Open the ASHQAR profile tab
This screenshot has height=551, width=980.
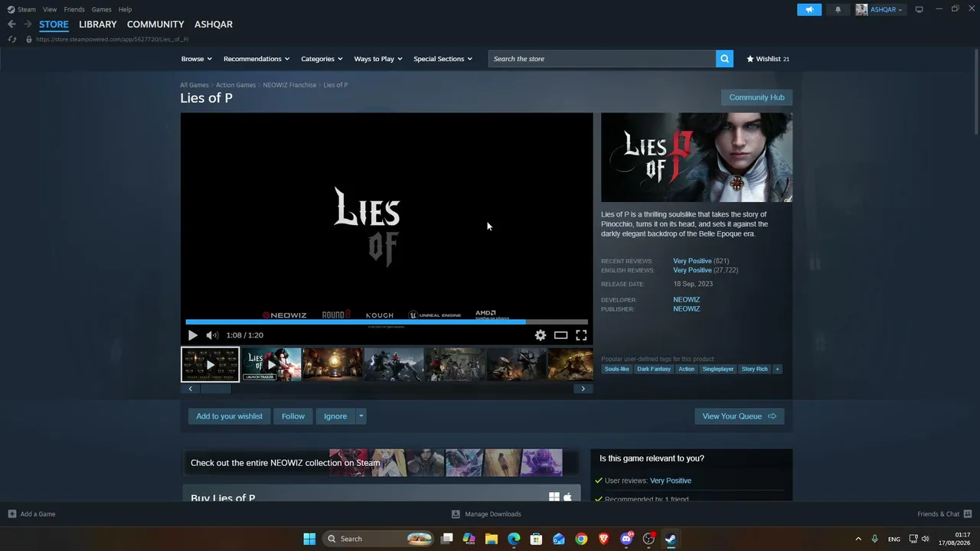click(x=214, y=24)
